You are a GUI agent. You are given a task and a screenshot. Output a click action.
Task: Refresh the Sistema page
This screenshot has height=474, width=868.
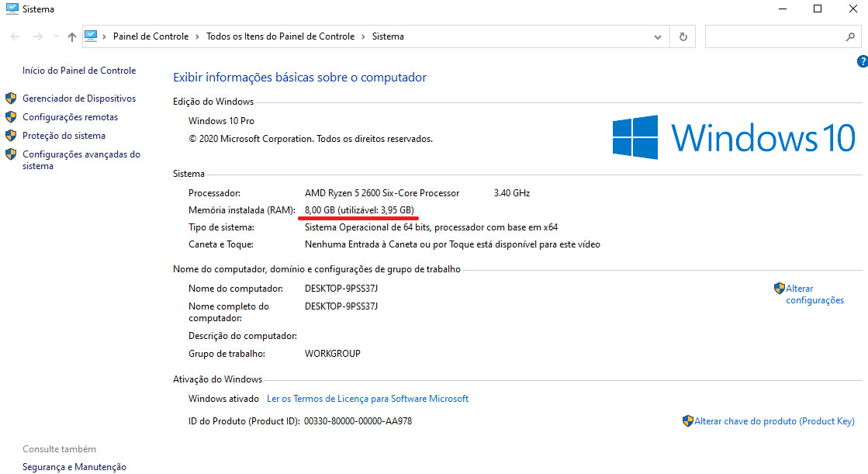(x=683, y=36)
